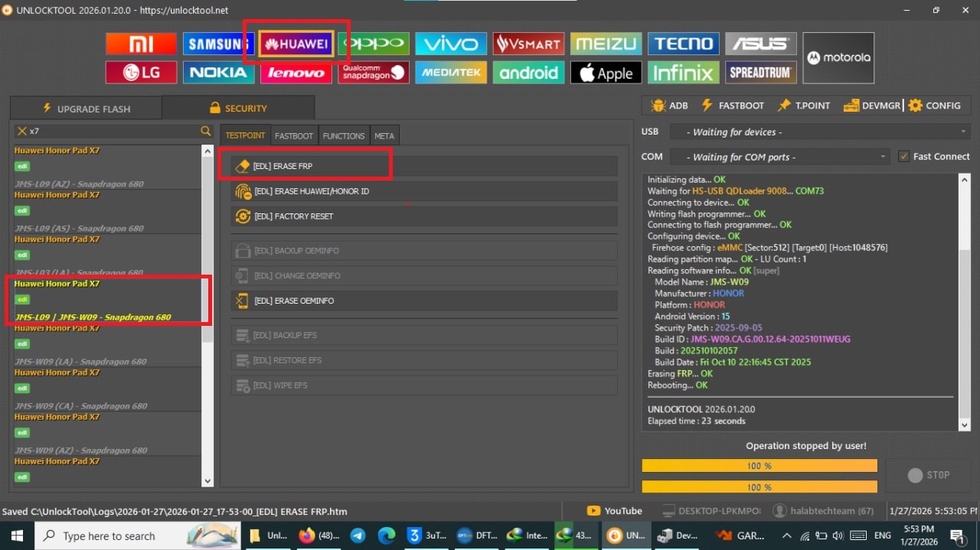Click the DESKTOP-LPKMPO computer name
The height and width of the screenshot is (550, 980).
[x=711, y=511]
